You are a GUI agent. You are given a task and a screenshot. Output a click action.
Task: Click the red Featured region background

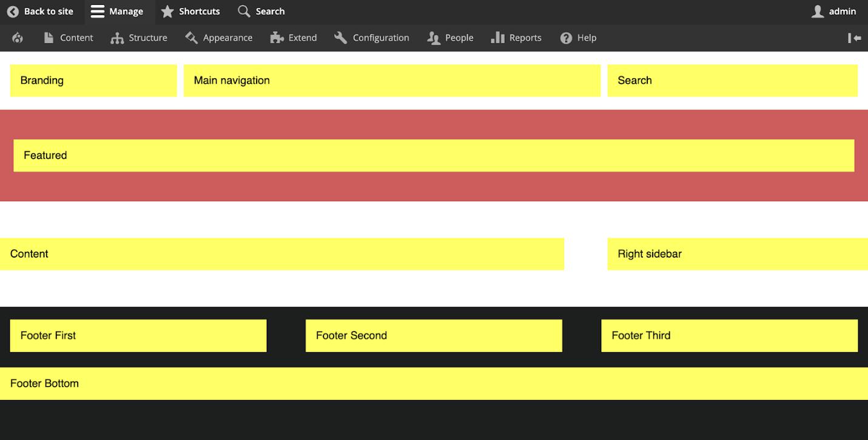pyautogui.click(x=434, y=188)
